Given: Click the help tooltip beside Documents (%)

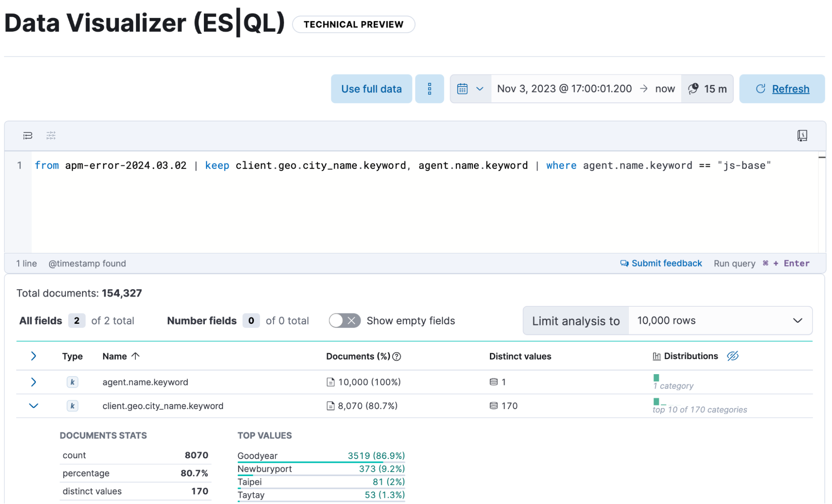Looking at the screenshot, I should pos(397,356).
